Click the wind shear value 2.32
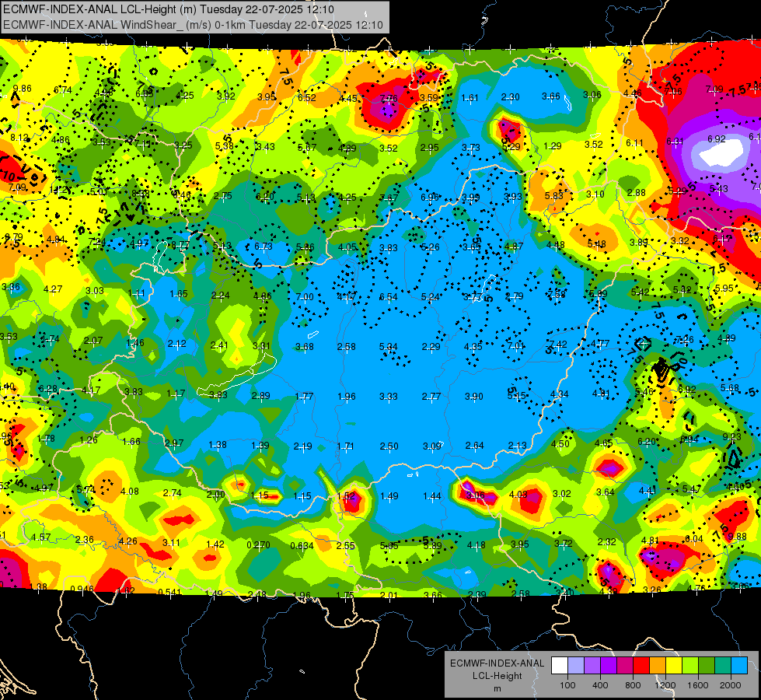The height and width of the screenshot is (700, 761). pos(606,541)
